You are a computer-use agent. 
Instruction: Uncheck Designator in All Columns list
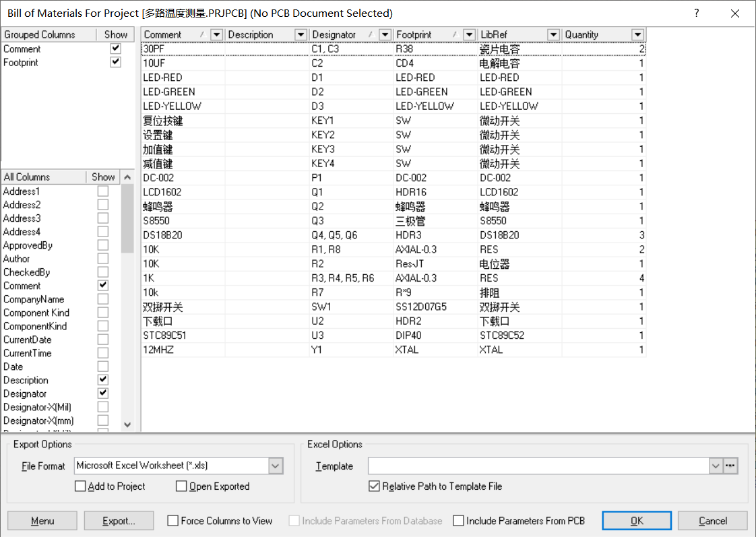(x=102, y=393)
